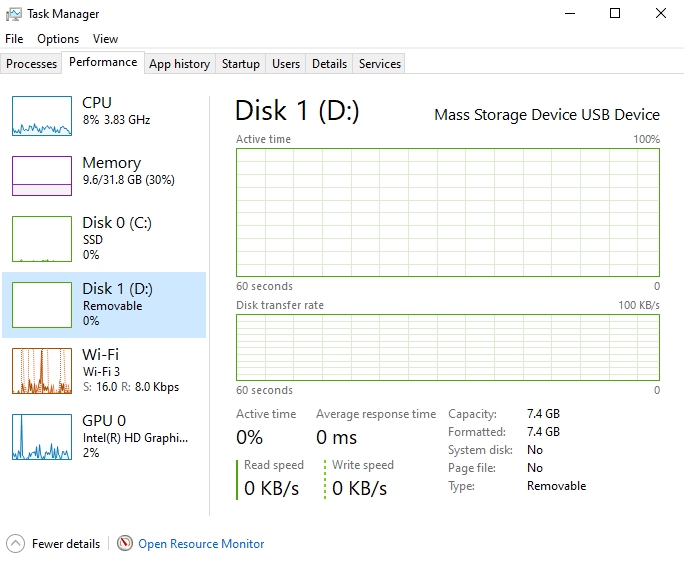Screen dimensions: 684x566
Task: Open the View menu
Action: pyautogui.click(x=105, y=39)
